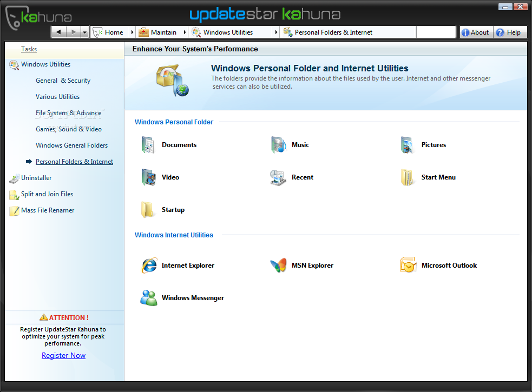The width and height of the screenshot is (532, 392).
Task: Launch the MSN Explorer butterfly icon
Action: [x=279, y=265]
